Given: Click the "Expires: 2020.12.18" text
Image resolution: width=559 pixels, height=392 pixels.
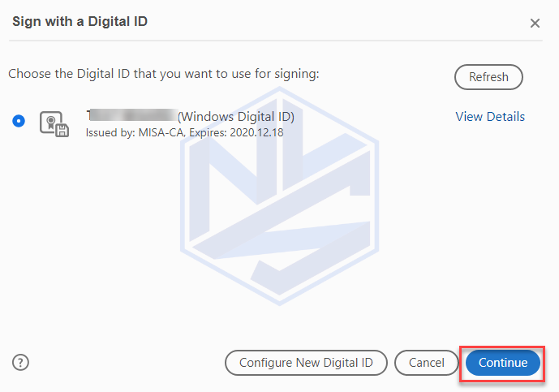Looking at the screenshot, I should click(x=236, y=132).
